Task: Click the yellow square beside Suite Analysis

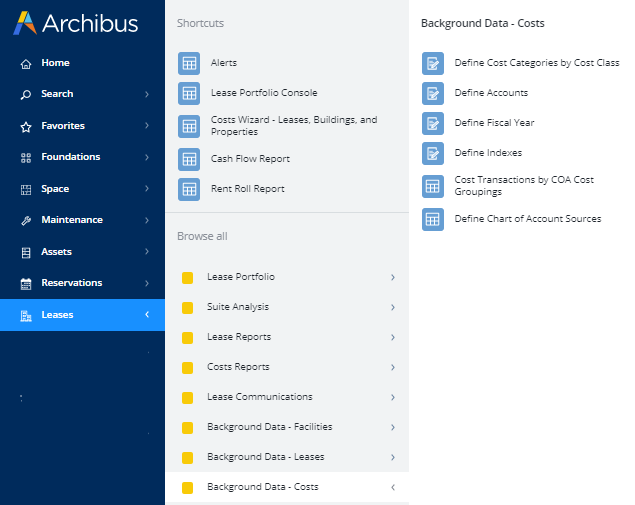Action: 187,307
